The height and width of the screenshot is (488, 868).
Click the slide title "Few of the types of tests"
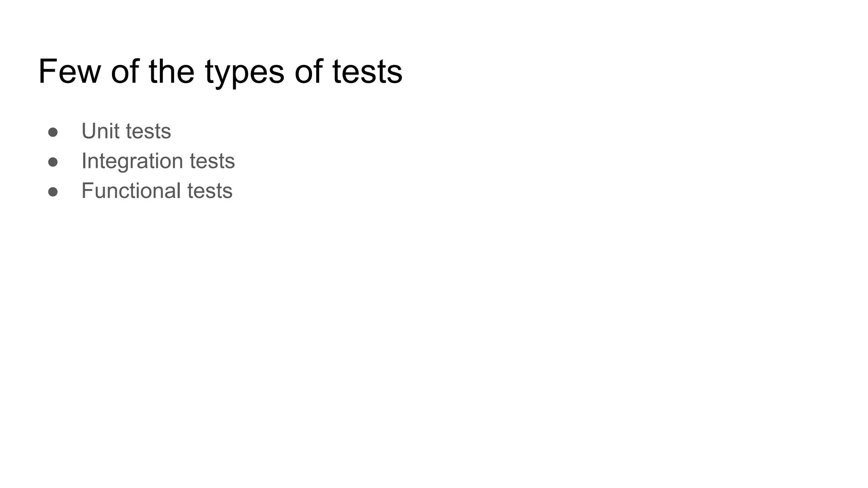point(220,72)
